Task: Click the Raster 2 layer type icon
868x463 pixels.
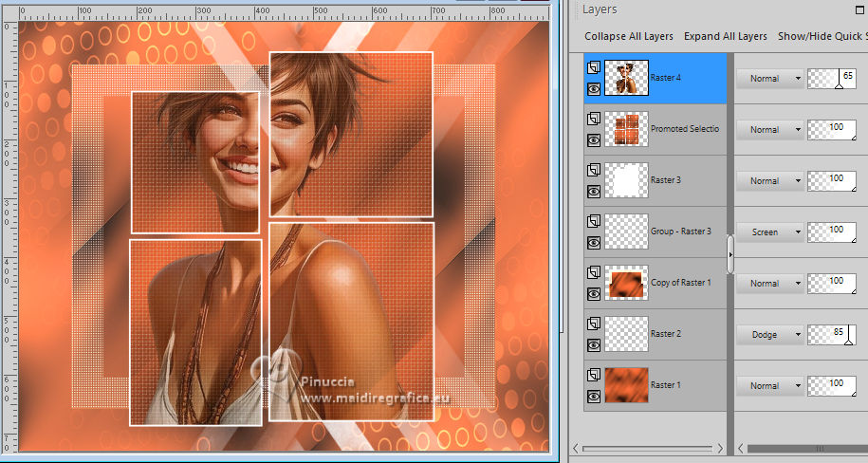Action: [594, 324]
